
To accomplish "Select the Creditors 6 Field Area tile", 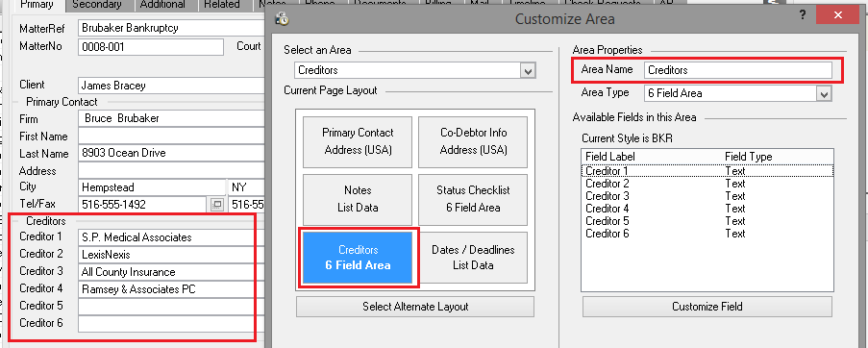I will click(x=358, y=258).
